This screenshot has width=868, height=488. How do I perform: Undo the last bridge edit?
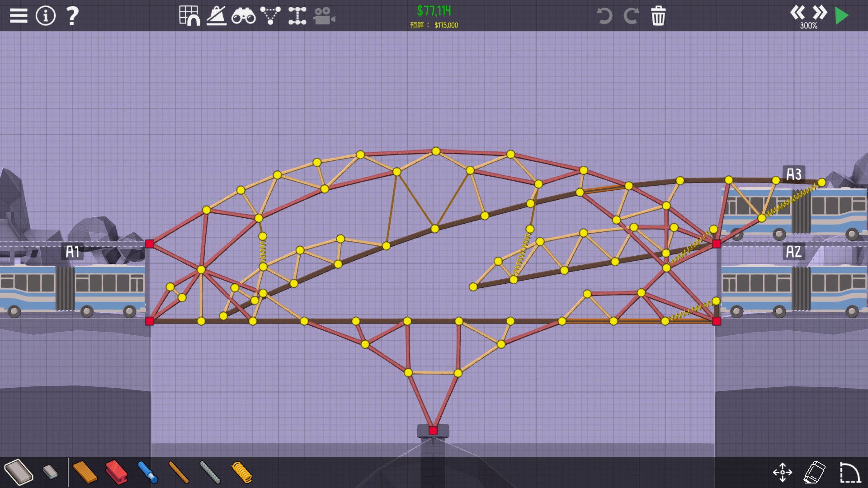point(604,16)
